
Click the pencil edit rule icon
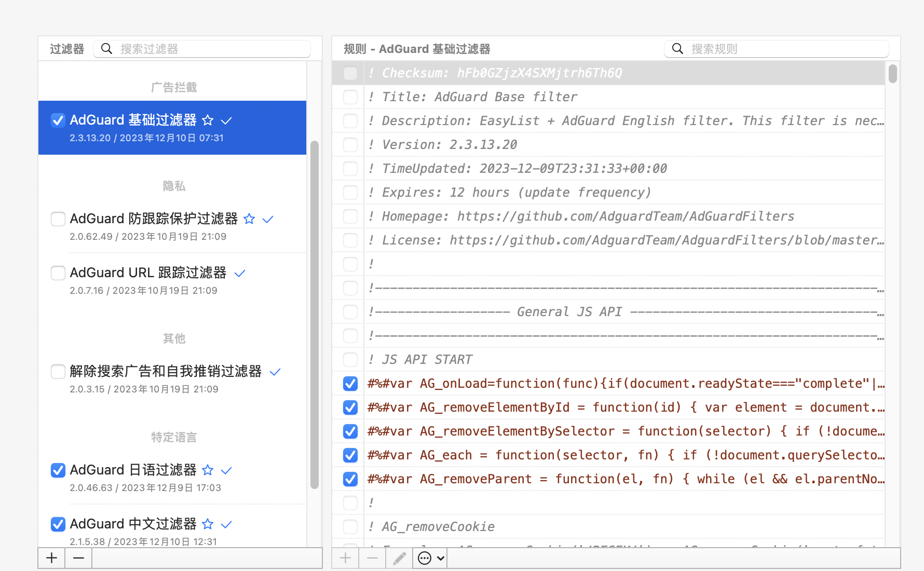(x=399, y=558)
